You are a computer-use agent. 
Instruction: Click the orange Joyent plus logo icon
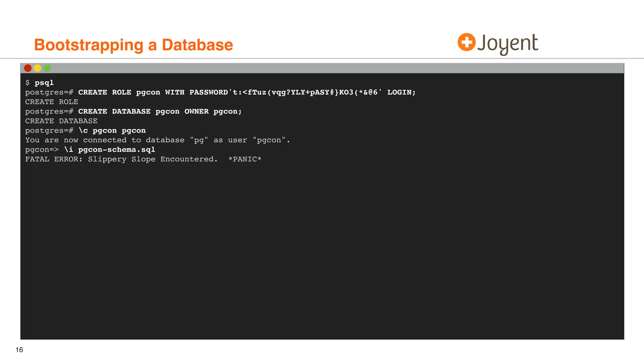click(466, 42)
